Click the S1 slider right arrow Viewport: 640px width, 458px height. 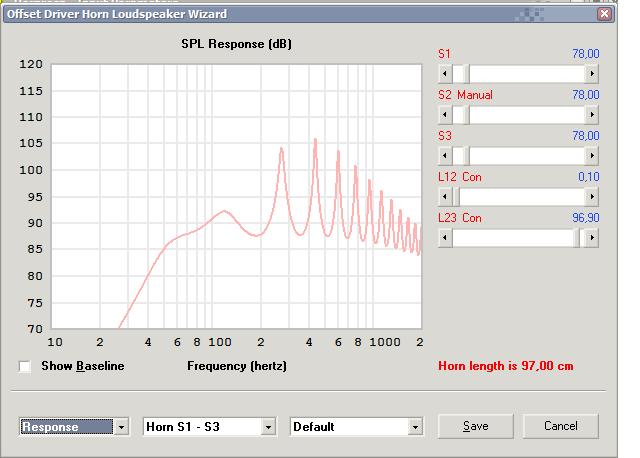coord(592,74)
